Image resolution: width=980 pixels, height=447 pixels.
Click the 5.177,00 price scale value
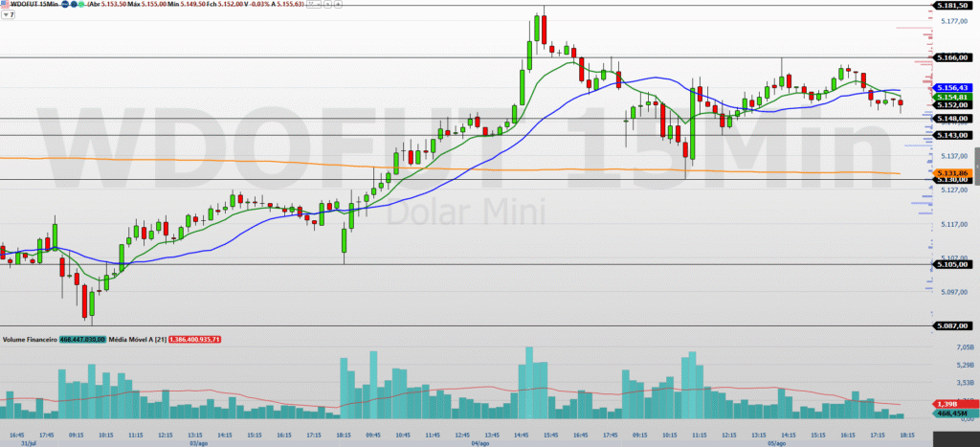coord(954,21)
